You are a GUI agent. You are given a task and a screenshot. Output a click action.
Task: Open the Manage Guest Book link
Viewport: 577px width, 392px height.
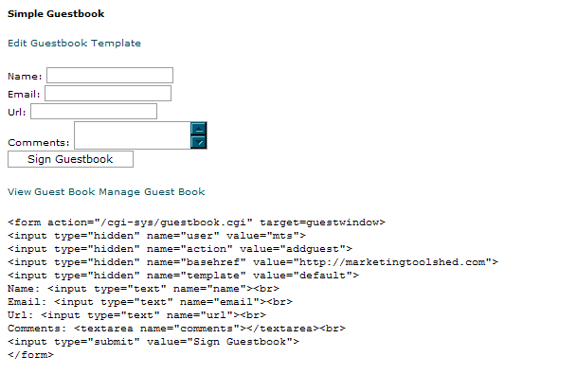click(x=152, y=192)
